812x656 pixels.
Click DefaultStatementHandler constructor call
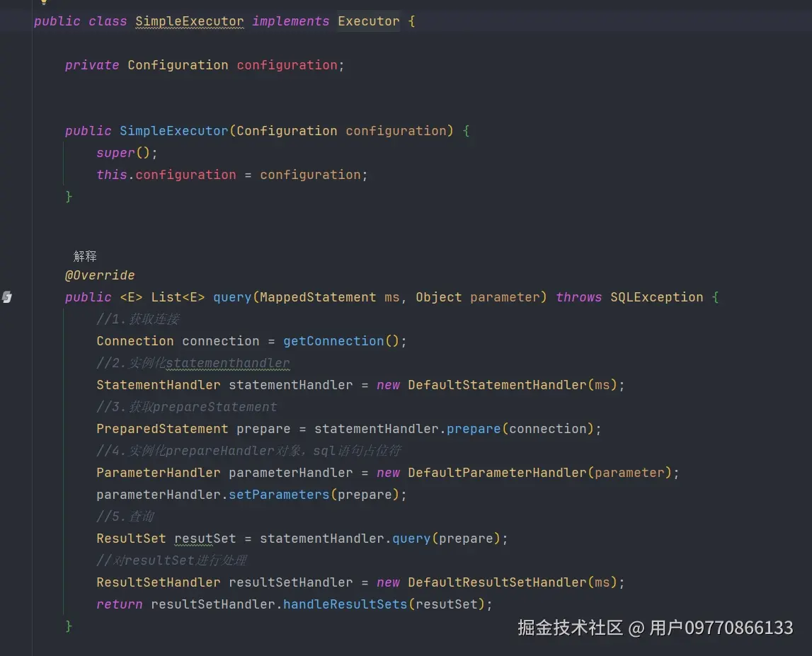[497, 385]
